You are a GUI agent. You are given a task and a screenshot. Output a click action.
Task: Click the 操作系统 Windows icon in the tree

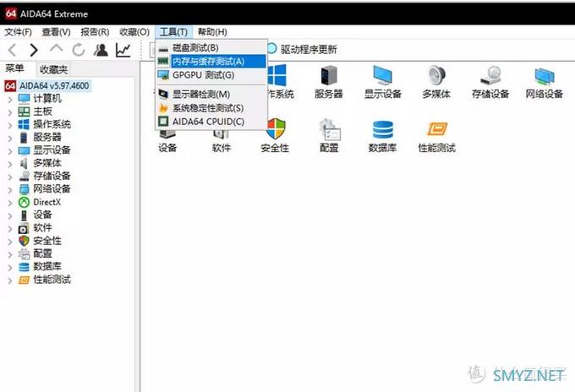[24, 124]
